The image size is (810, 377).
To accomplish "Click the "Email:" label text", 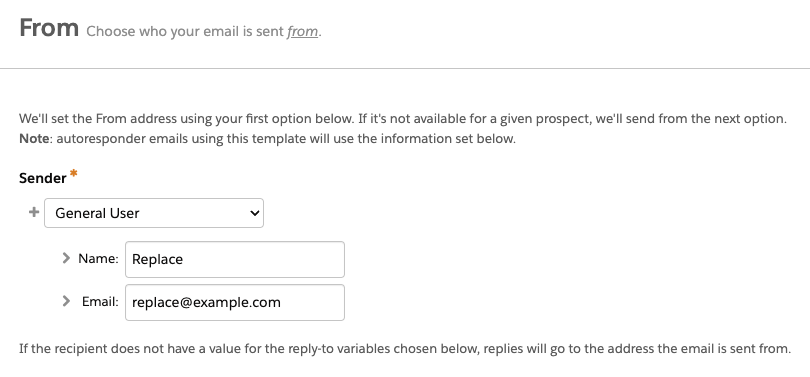I will click(100, 302).
